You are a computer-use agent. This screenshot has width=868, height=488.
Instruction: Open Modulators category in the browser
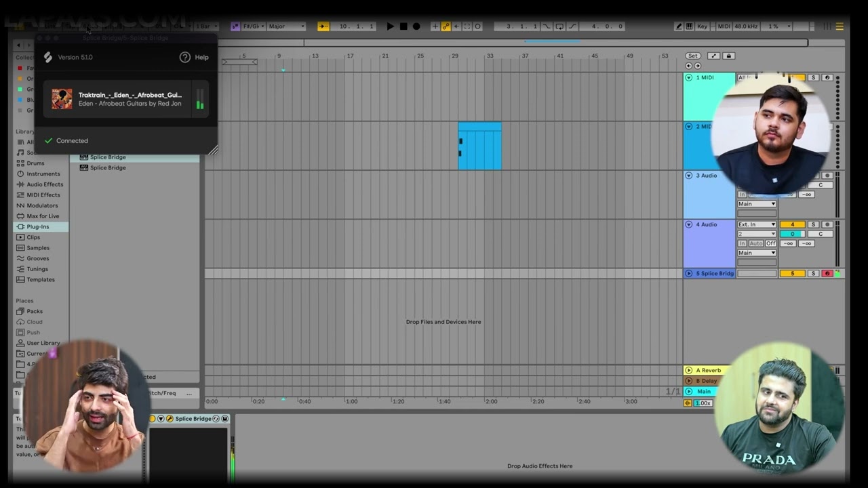[42, 205]
